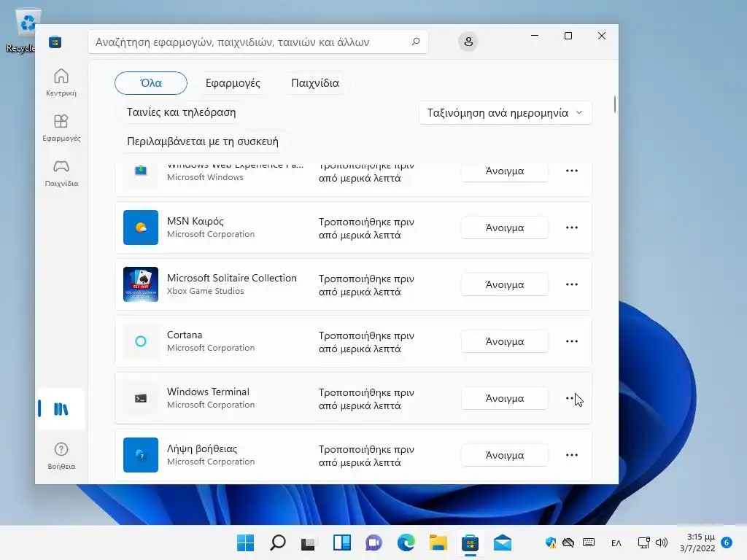This screenshot has width=747, height=560.
Task: Open taskbar Search
Action: pos(278,542)
